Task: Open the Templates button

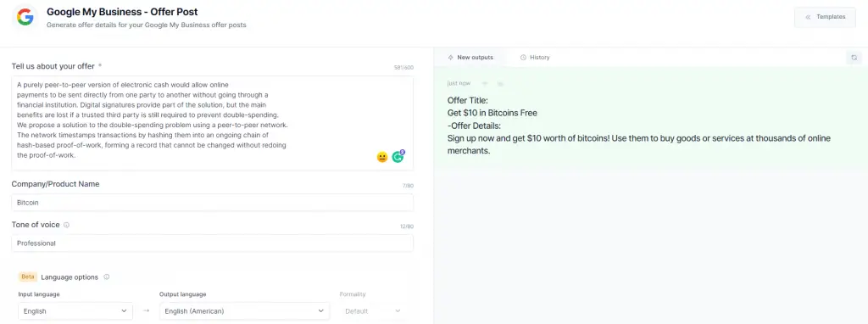Action: [825, 17]
